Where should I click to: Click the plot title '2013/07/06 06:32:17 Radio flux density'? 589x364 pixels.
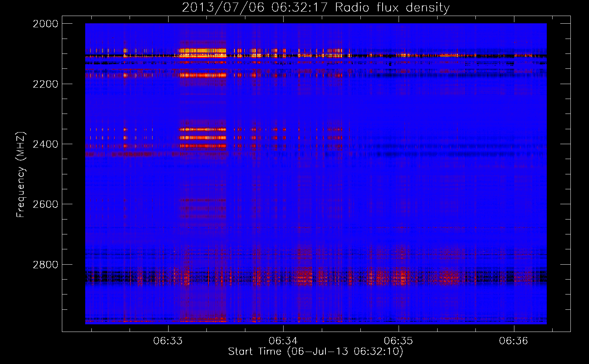[316, 8]
